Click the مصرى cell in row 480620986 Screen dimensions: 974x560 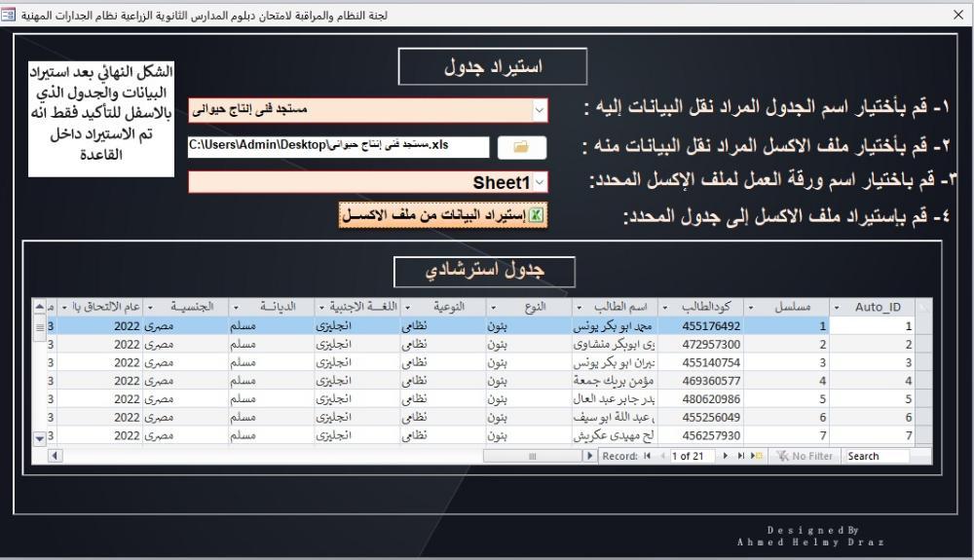point(186,399)
